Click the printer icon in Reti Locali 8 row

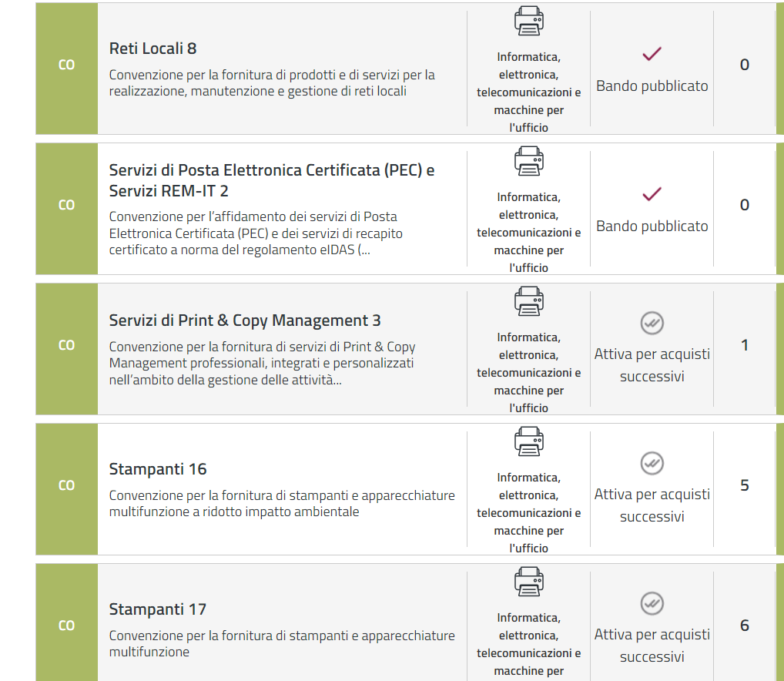coord(528,21)
